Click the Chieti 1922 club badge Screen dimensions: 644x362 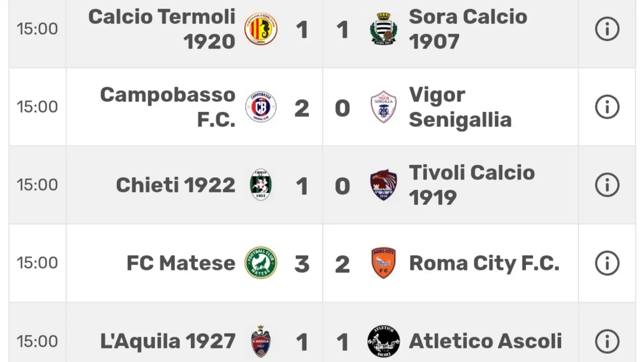(x=261, y=185)
